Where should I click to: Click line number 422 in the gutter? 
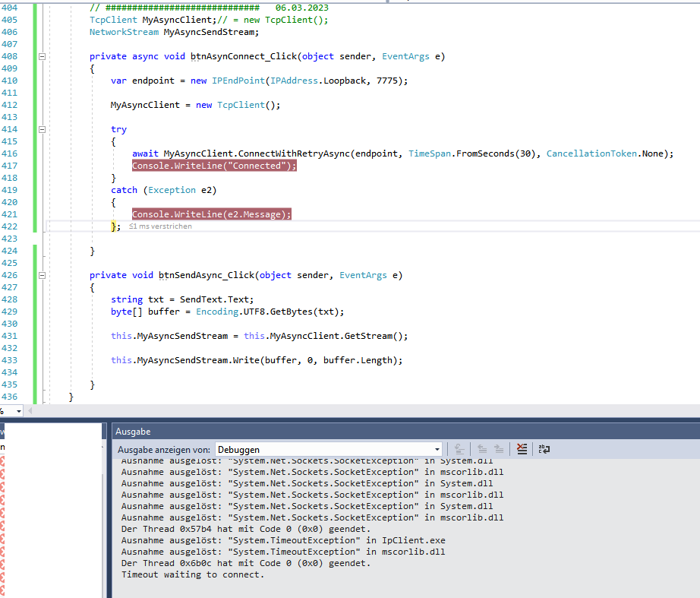(x=9, y=226)
